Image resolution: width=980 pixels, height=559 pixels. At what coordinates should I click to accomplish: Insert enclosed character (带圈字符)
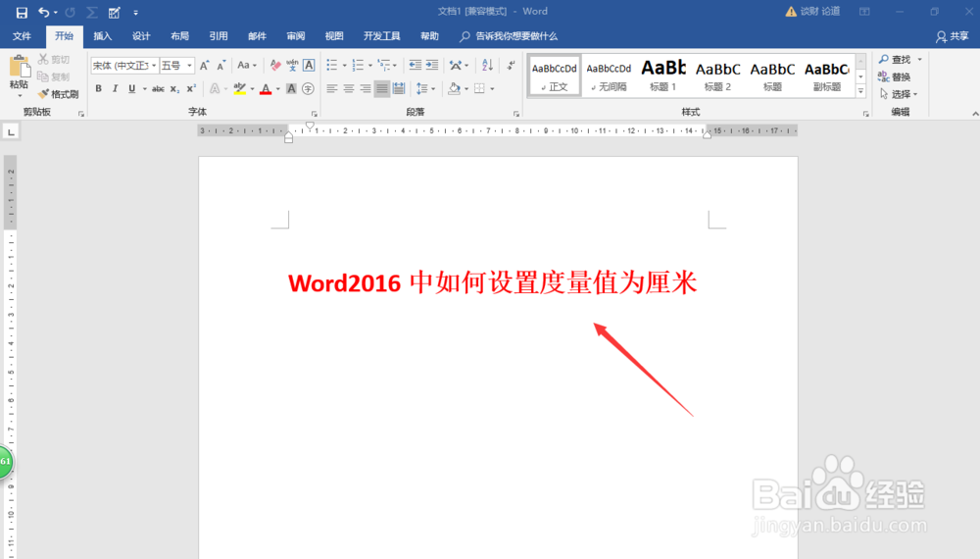coord(308,89)
